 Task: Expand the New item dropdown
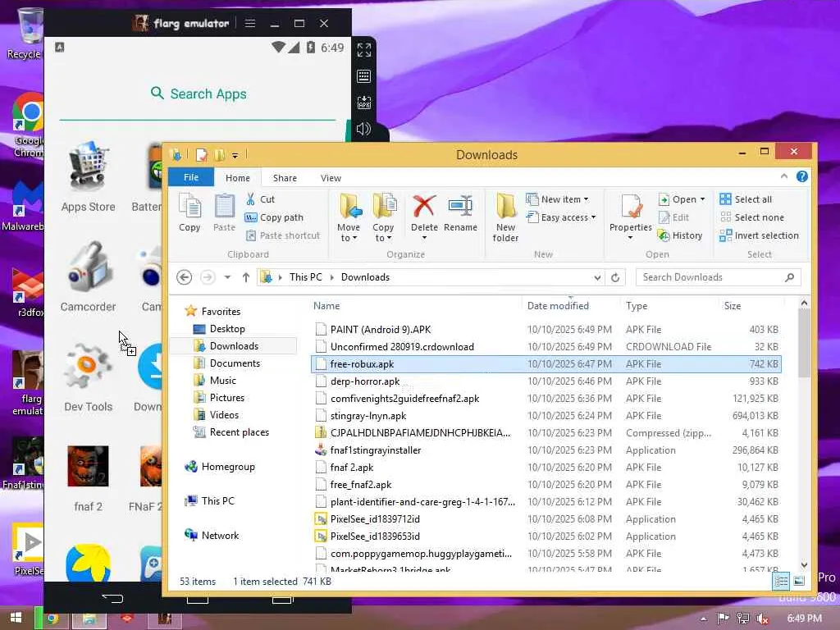coord(586,199)
